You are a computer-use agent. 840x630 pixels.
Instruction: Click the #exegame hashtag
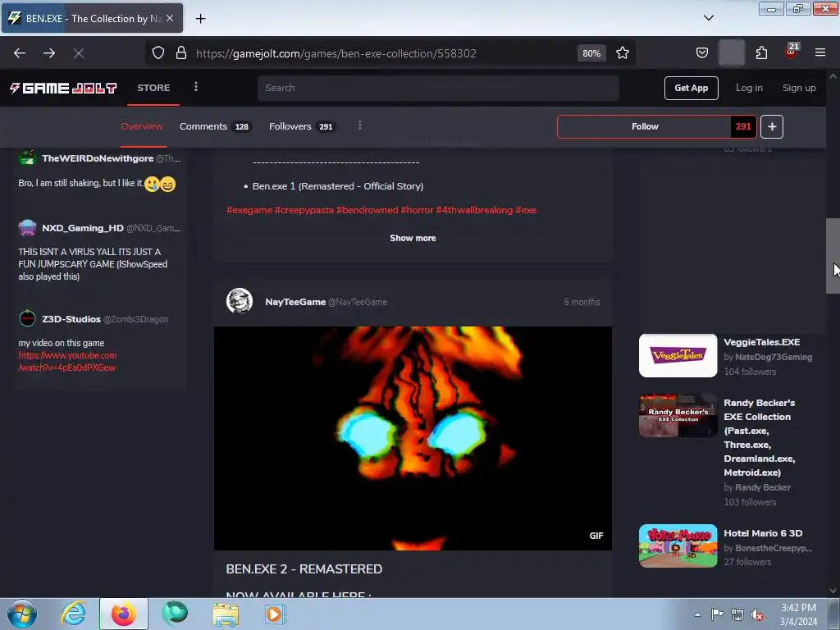tap(249, 210)
